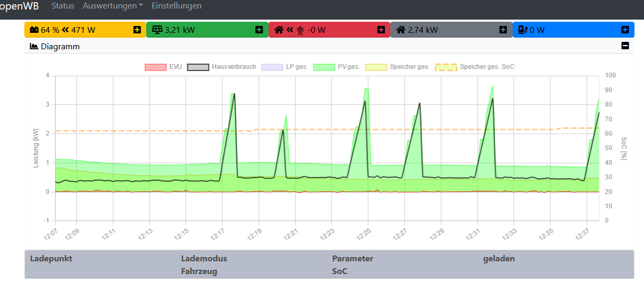
Task: Expand the gray house consumption tile
Action: (x=503, y=30)
